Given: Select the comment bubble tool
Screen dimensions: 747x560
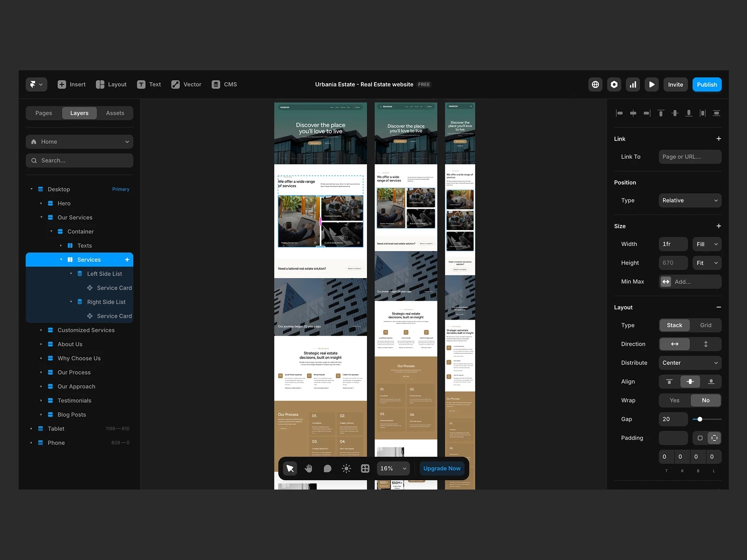Looking at the screenshot, I should (x=327, y=469).
